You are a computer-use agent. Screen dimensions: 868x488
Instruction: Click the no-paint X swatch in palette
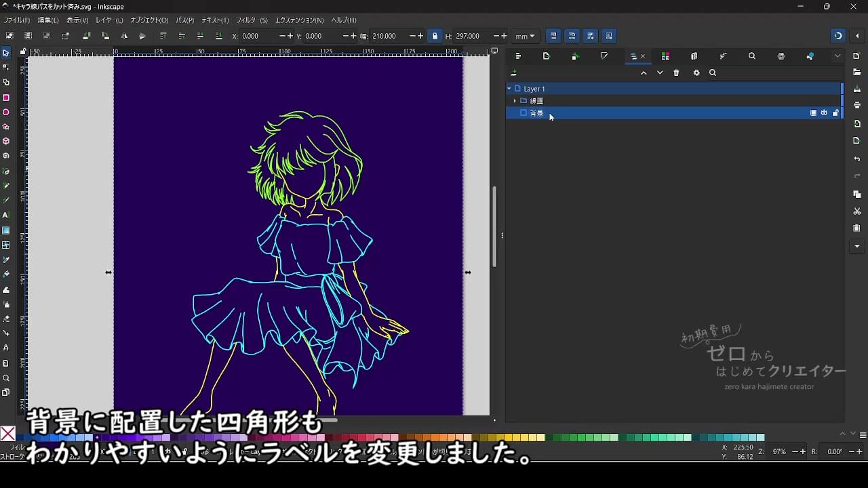8,434
